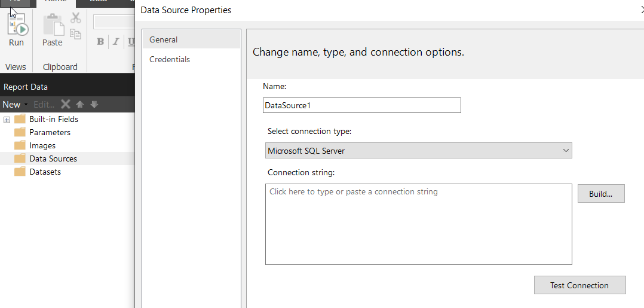644x308 pixels.
Task: Click the Edit button in Report Data toolbar
Action: point(44,105)
